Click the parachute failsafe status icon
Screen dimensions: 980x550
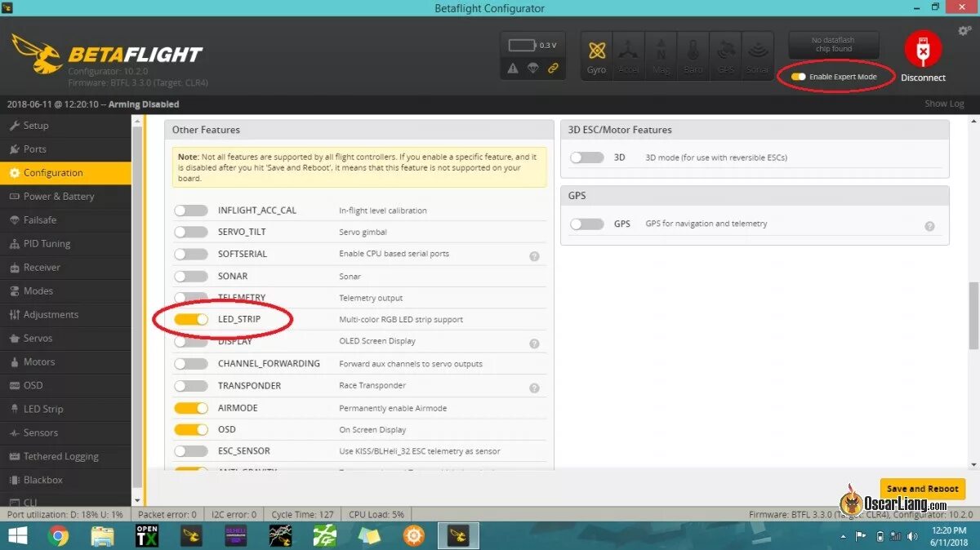532,69
